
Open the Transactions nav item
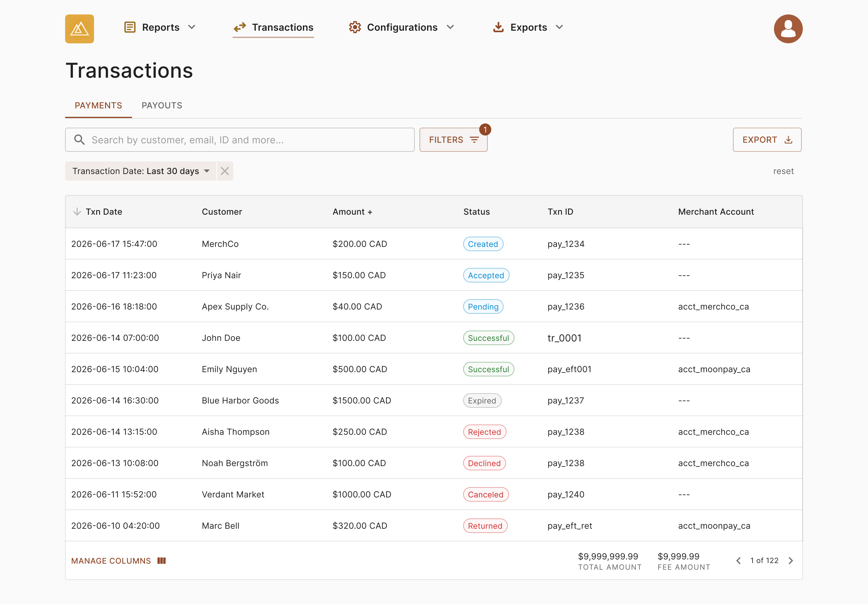pyautogui.click(x=273, y=27)
